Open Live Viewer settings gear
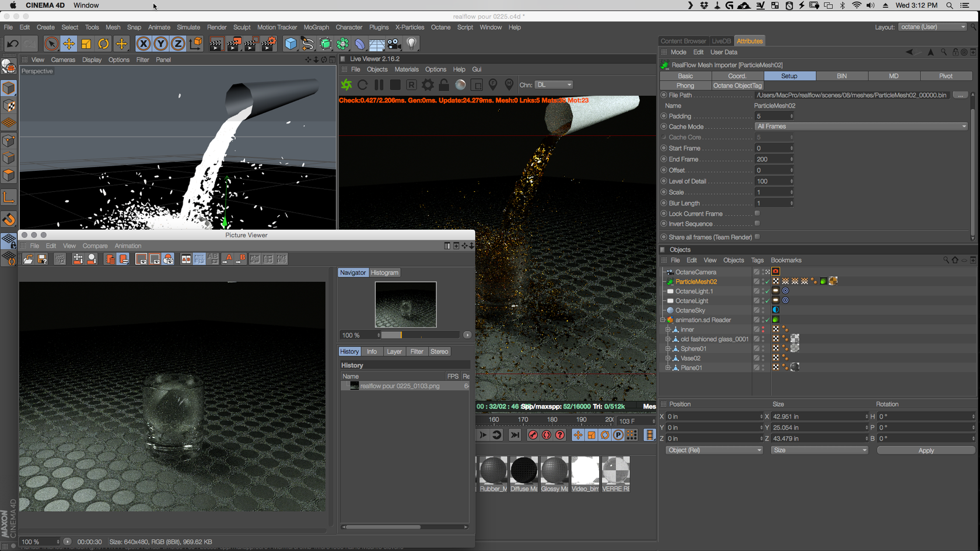Screen dimensions: 980x551 point(428,85)
